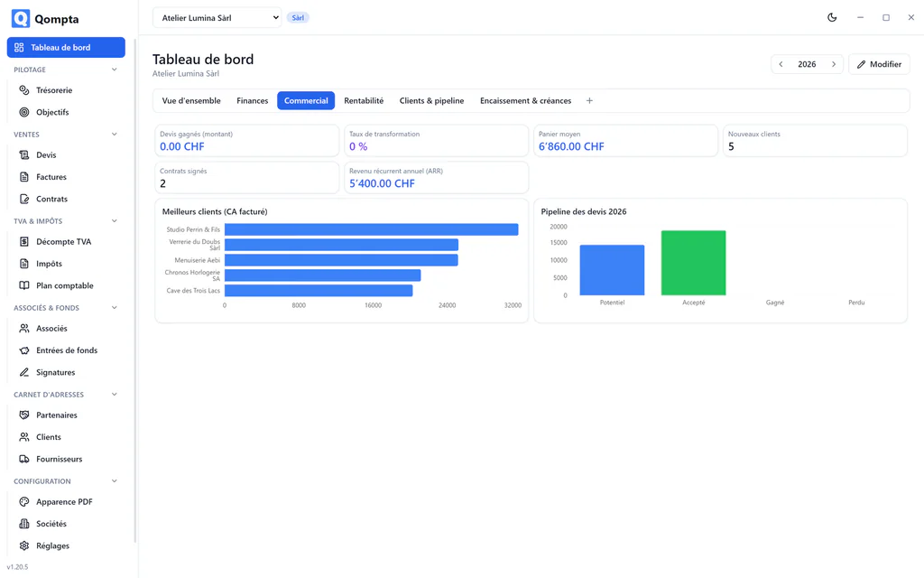Click the Panier moyen 6'860.00 CHF value
Viewport: 924px width, 578px height.
coord(571,147)
